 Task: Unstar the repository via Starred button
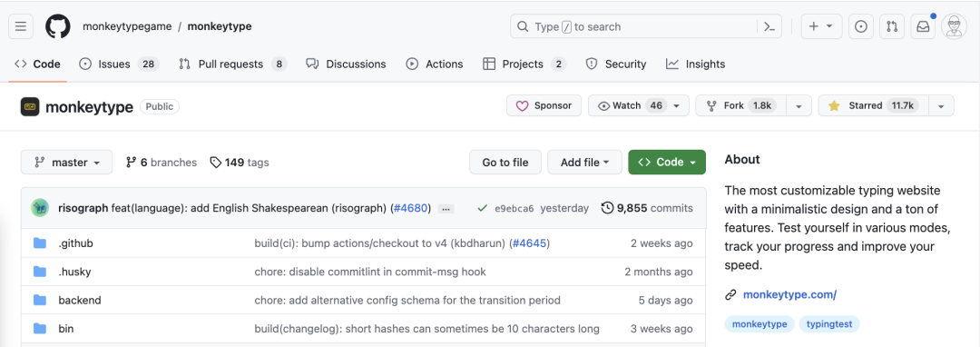tap(873, 105)
